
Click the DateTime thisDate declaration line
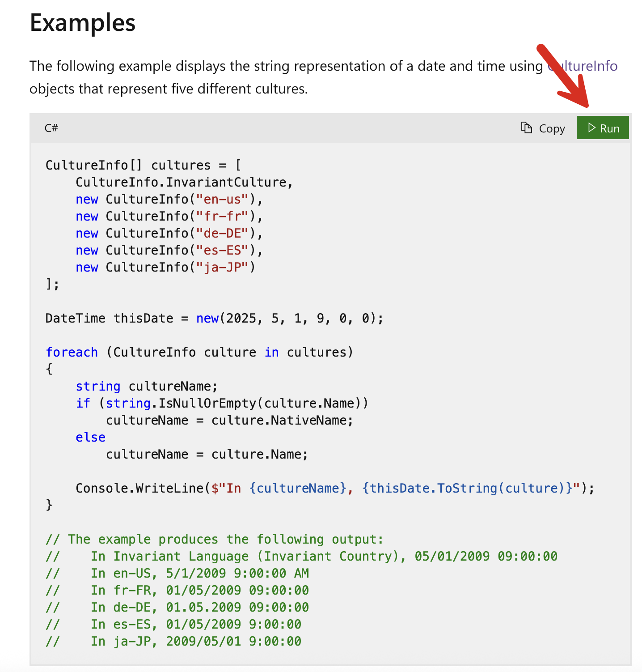tap(213, 318)
